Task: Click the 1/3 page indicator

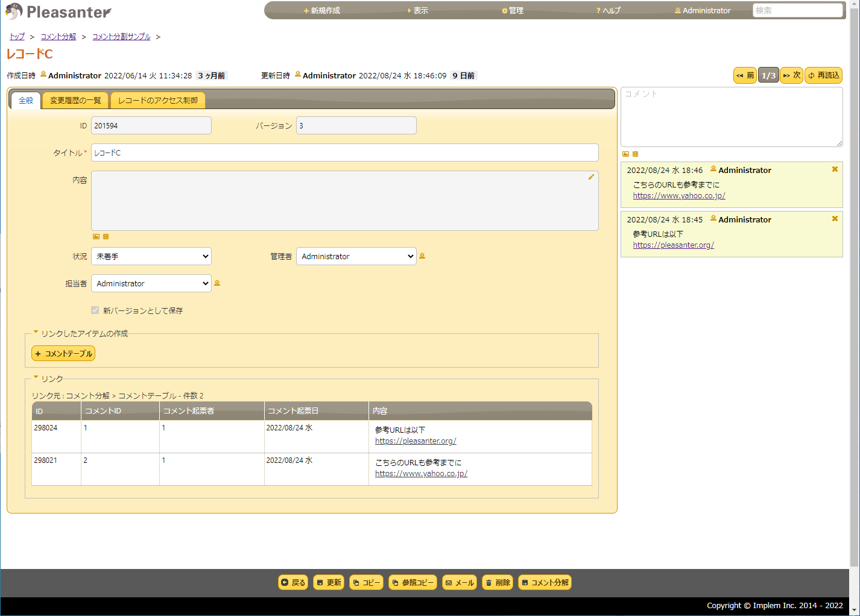Action: 768,75
